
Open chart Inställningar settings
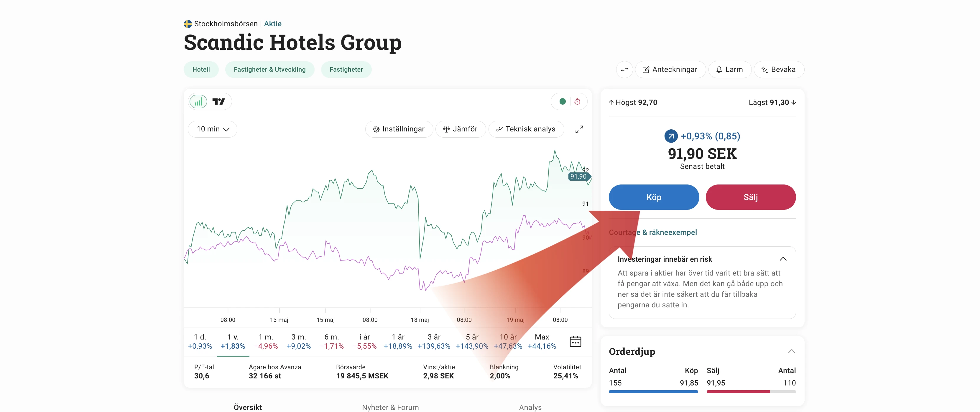[399, 129]
